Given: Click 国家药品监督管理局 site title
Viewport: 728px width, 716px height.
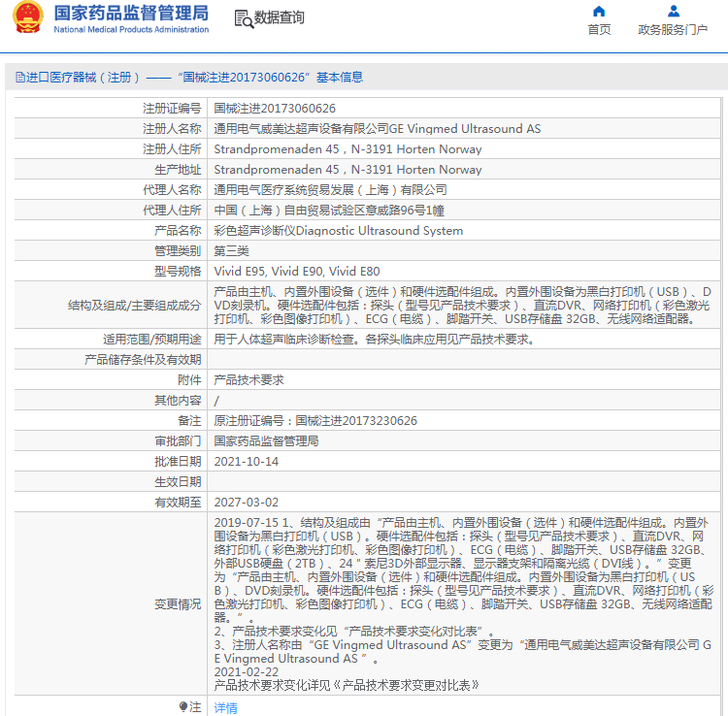Looking at the screenshot, I should point(131,13).
